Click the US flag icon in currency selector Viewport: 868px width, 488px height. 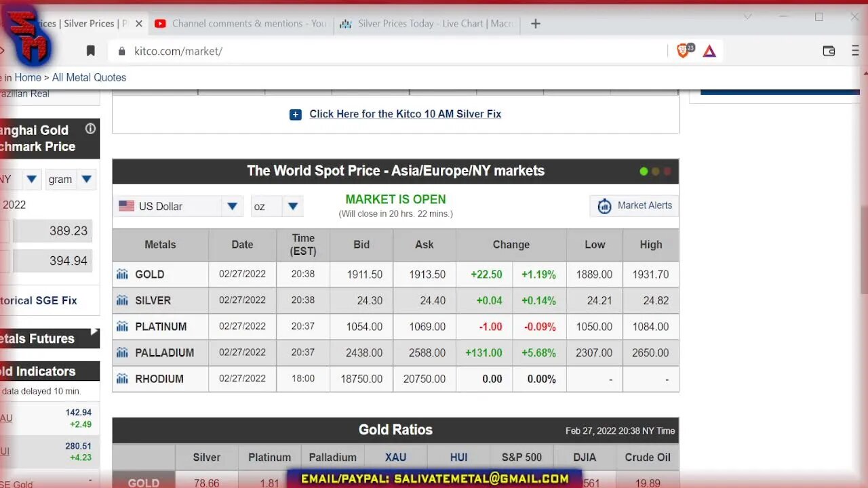pyautogui.click(x=126, y=206)
